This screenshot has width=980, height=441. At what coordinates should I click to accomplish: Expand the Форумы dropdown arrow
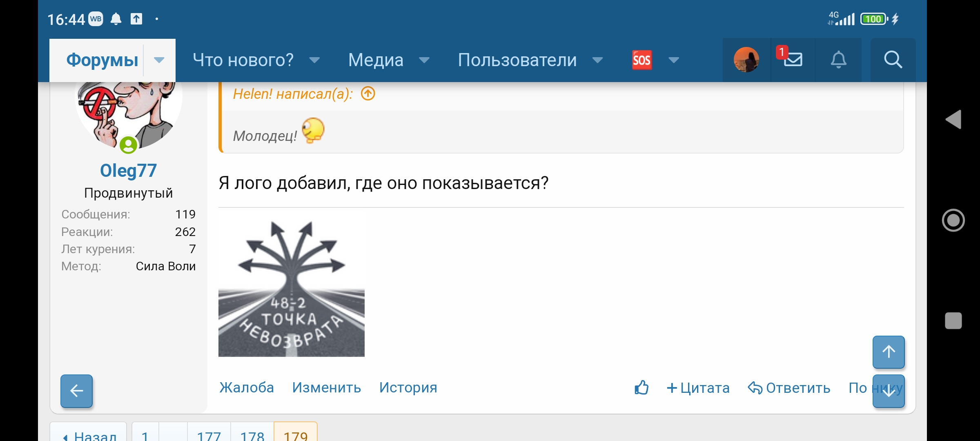(158, 60)
